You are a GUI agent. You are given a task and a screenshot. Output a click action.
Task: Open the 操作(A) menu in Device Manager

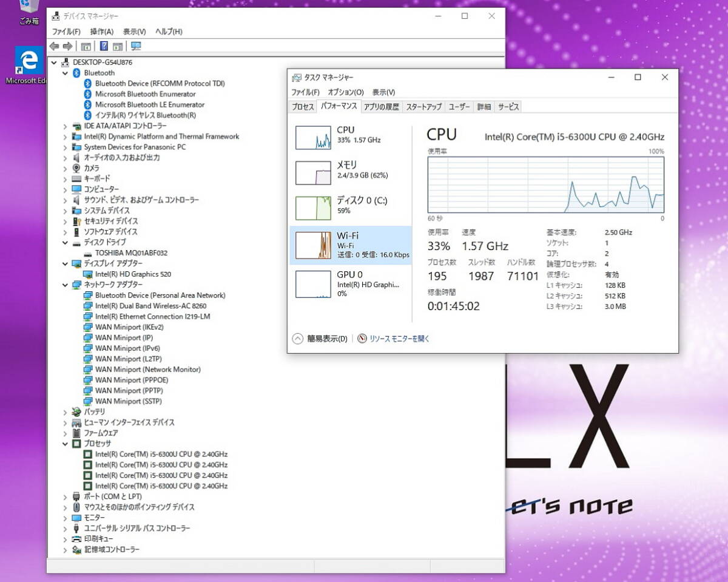point(102,32)
